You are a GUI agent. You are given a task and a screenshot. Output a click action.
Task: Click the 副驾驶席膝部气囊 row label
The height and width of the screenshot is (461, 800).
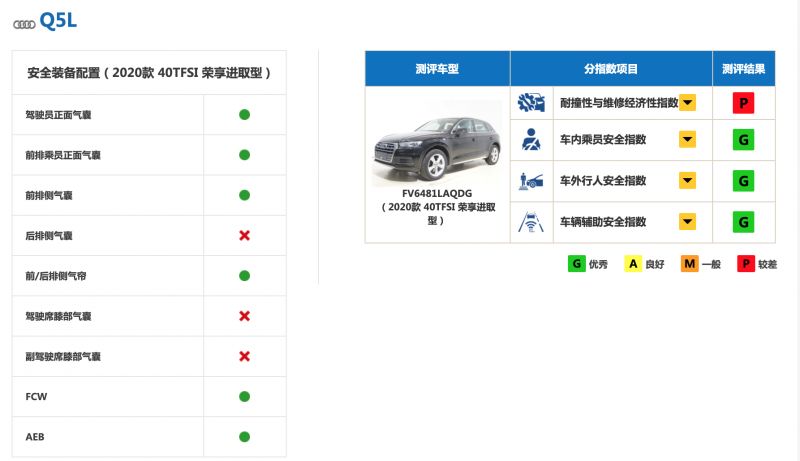coord(63,357)
